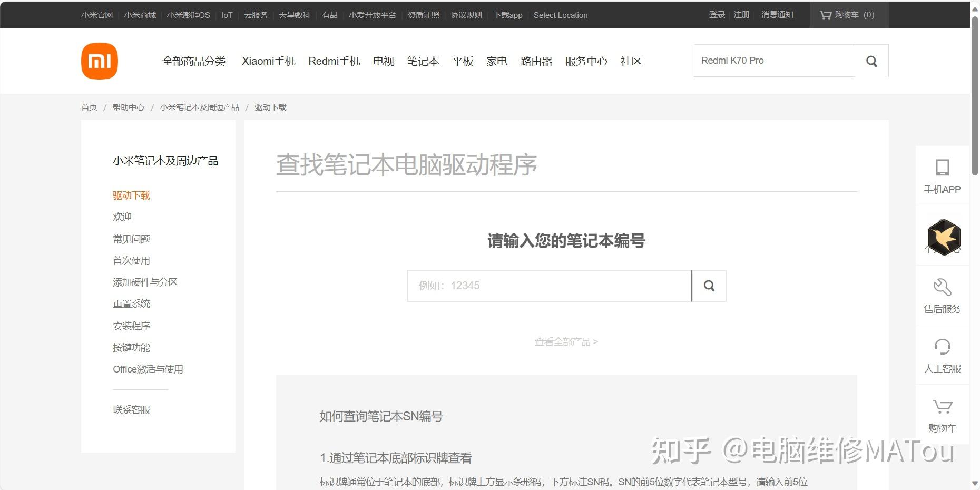This screenshot has height=490, width=980.
Task: Open the 笔记本 menu
Action: pos(423,61)
